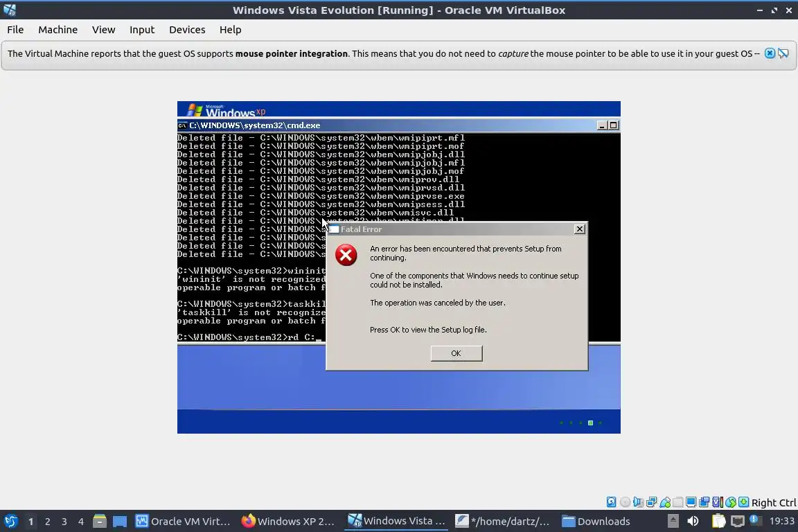
Task: Click the shared folders indicator icon
Action: click(x=678, y=502)
